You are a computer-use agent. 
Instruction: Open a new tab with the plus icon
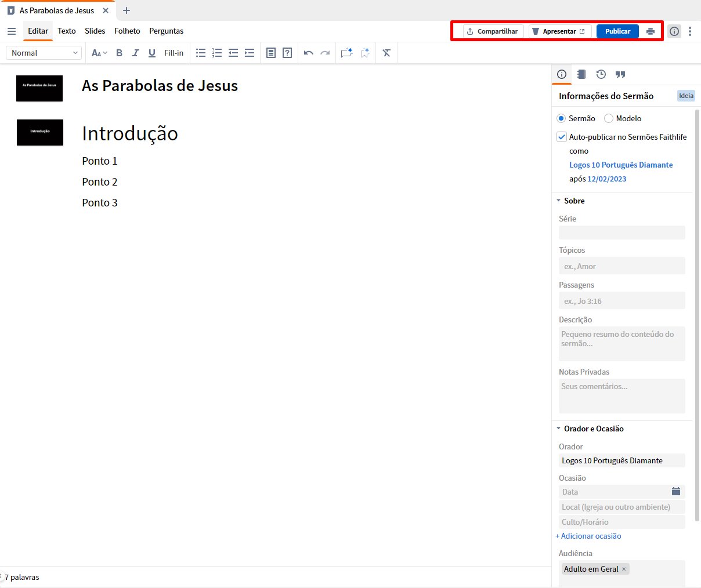[127, 10]
